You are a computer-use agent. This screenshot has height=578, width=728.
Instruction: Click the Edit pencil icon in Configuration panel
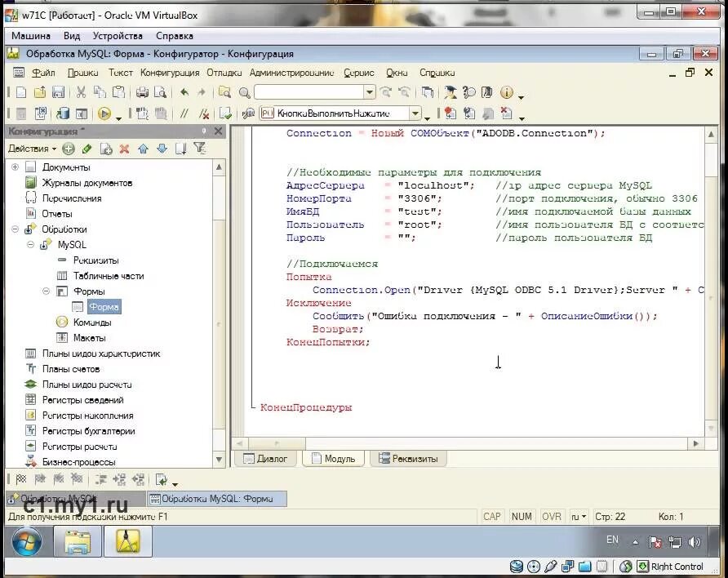point(87,149)
